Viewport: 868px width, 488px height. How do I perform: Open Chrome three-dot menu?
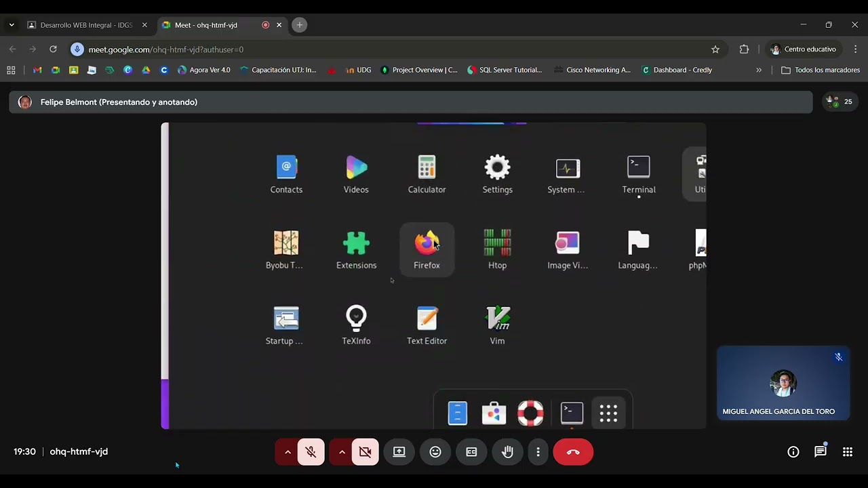[855, 49]
